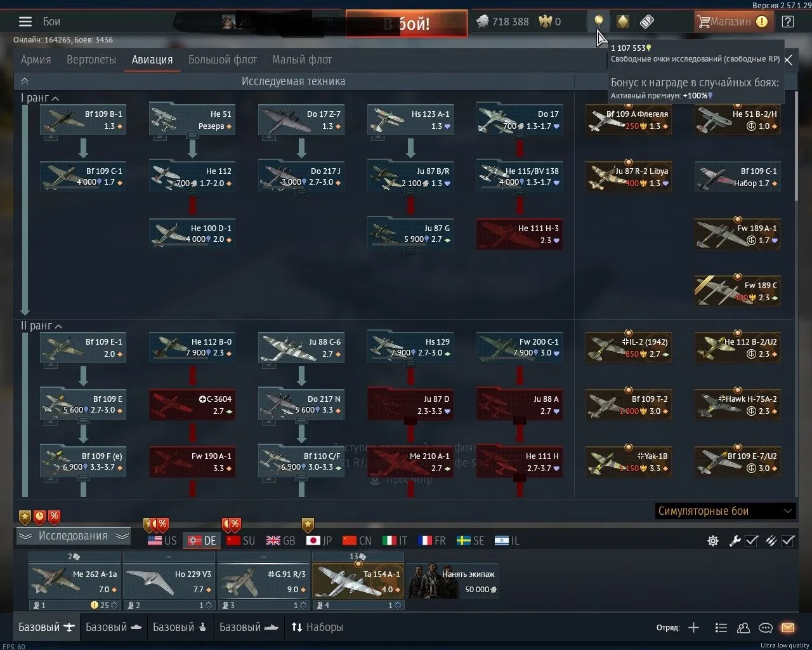
Task: Select the Базовый aircraft preset
Action: tap(47, 627)
